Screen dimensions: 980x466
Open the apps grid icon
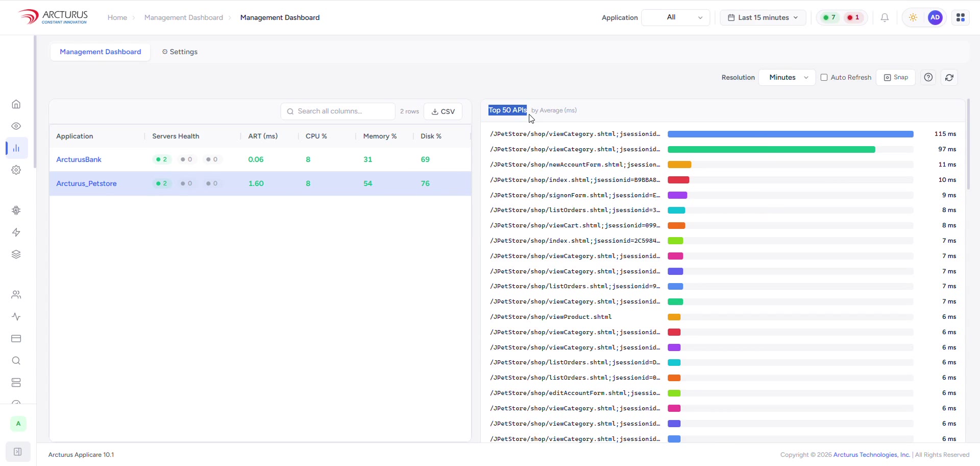point(961,17)
